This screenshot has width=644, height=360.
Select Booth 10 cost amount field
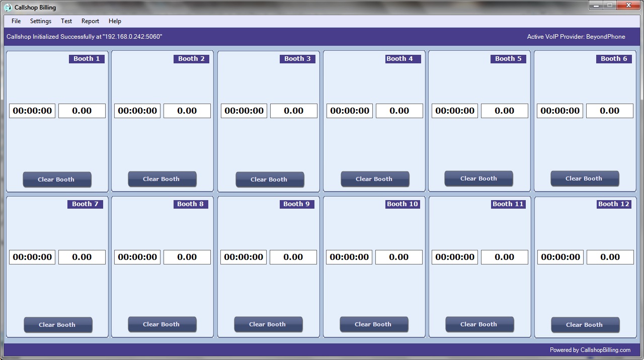pyautogui.click(x=399, y=257)
